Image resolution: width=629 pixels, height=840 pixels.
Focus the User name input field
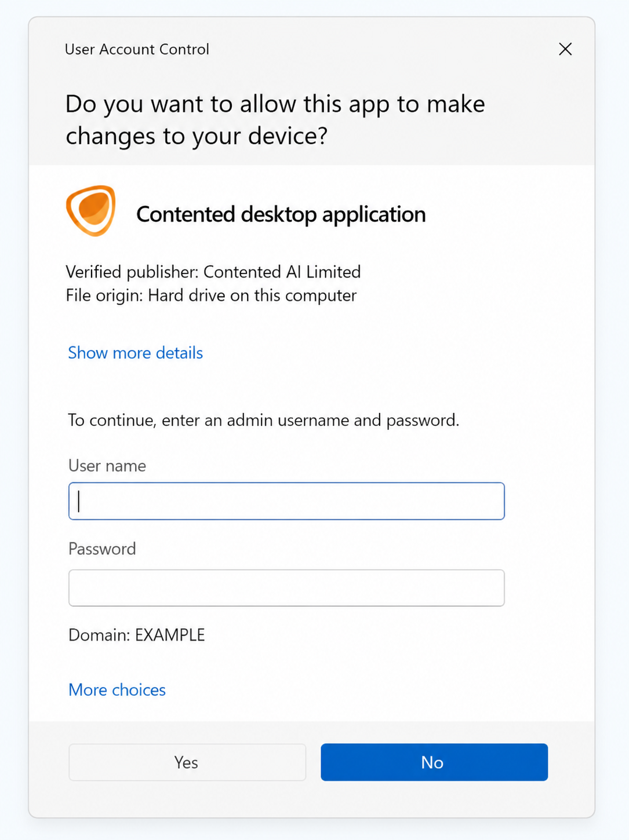286,501
